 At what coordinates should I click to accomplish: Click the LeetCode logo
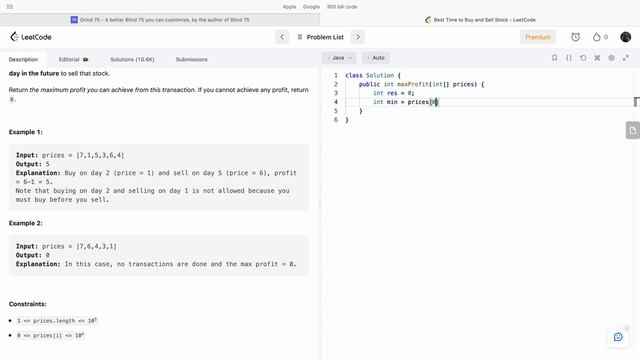31,37
